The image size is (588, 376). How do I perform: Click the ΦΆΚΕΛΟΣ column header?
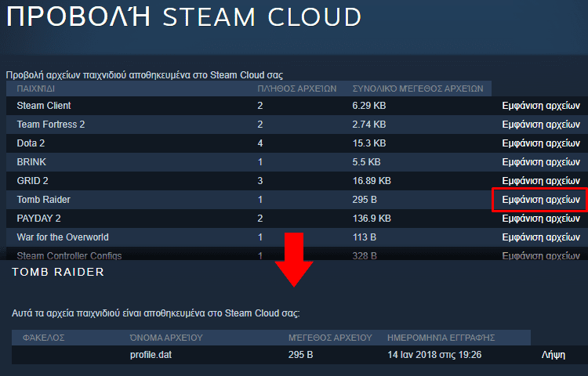pyautogui.click(x=43, y=338)
